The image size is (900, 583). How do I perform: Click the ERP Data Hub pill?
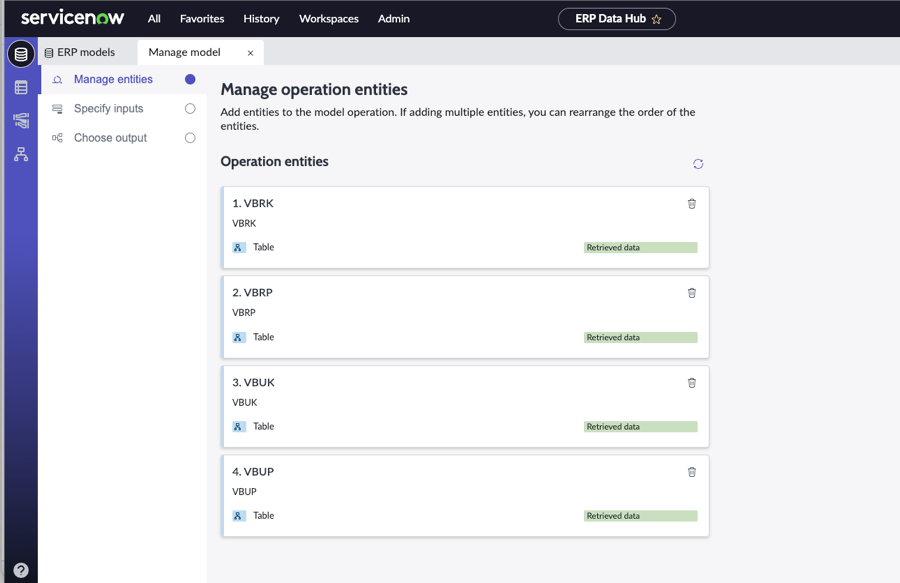[x=616, y=19]
